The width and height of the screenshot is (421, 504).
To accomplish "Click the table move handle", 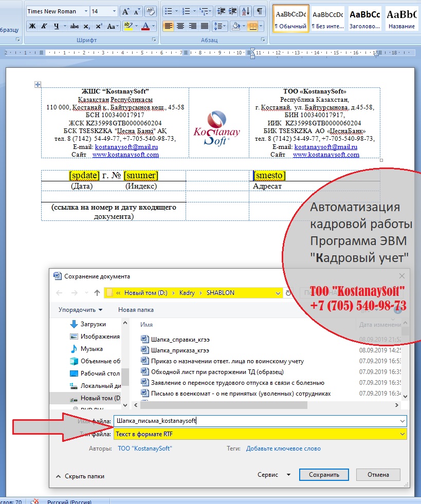I will (38, 84).
